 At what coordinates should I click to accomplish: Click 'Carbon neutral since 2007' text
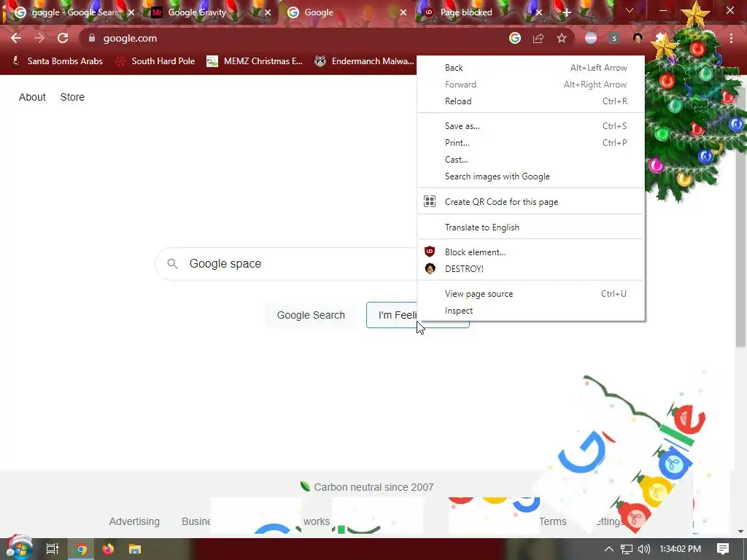(373, 487)
